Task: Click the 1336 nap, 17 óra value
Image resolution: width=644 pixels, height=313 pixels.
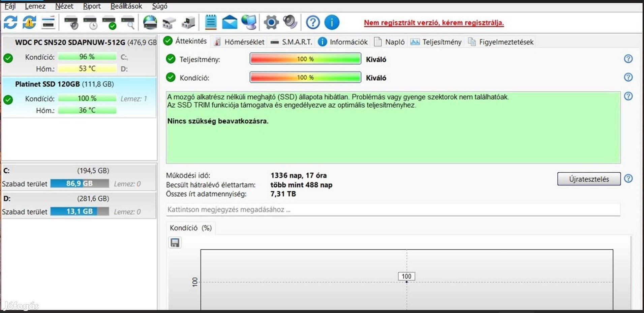Action: pyautogui.click(x=299, y=175)
